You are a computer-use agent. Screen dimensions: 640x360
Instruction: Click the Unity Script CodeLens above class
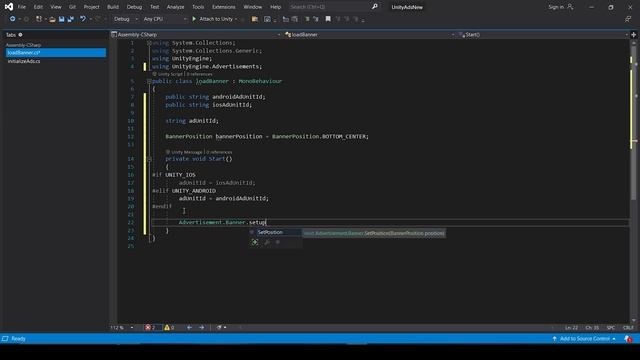click(170, 74)
